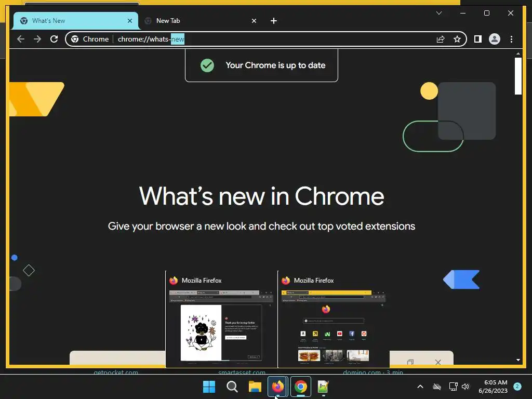
Task: Switch to the What's New tab
Action: (x=76, y=21)
